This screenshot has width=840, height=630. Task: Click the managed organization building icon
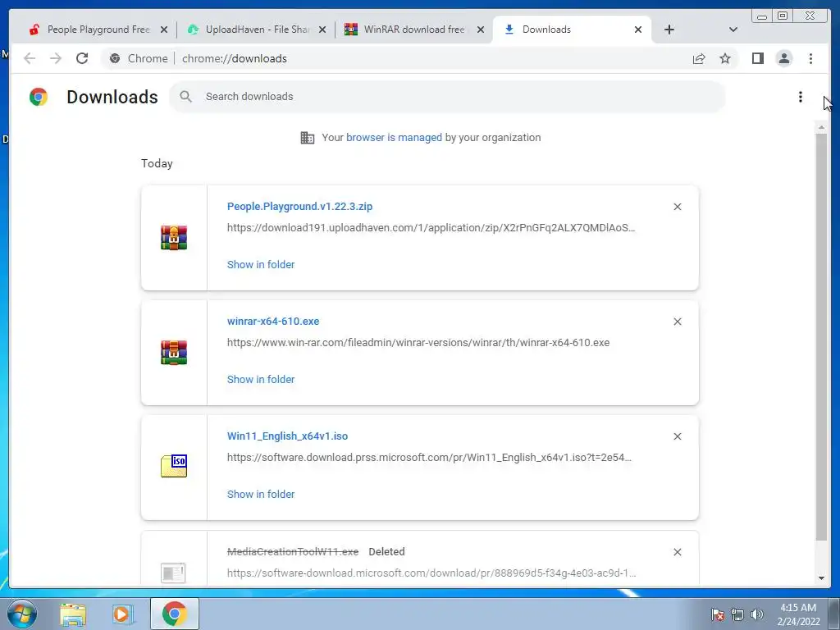pyautogui.click(x=307, y=138)
